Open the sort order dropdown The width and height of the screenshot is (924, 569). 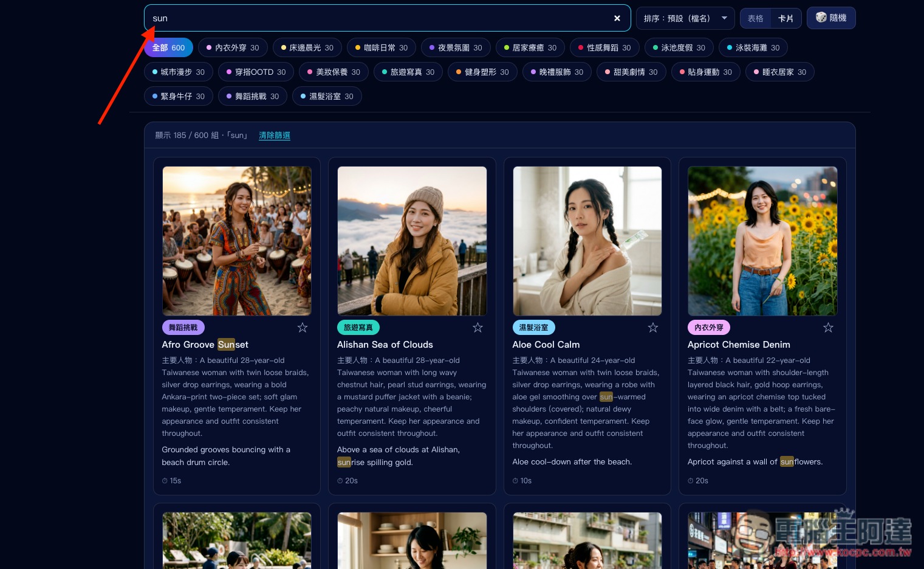[685, 18]
